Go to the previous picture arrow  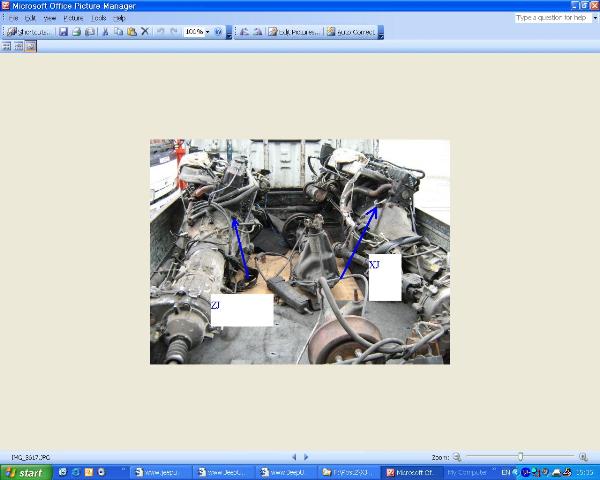294,457
